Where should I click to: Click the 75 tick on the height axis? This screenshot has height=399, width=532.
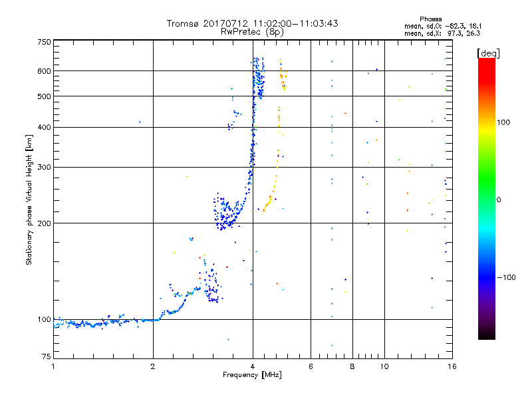click(x=45, y=358)
